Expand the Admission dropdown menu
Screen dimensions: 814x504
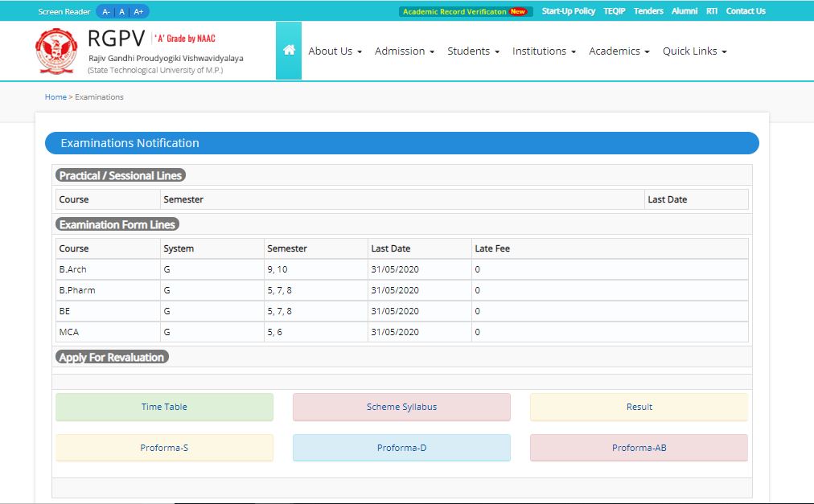pos(404,51)
